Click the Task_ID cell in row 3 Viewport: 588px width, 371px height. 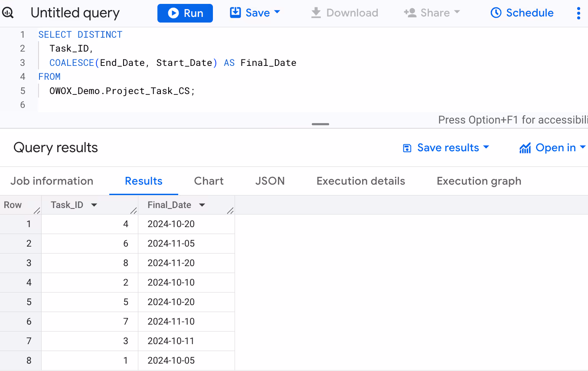[x=90, y=263]
